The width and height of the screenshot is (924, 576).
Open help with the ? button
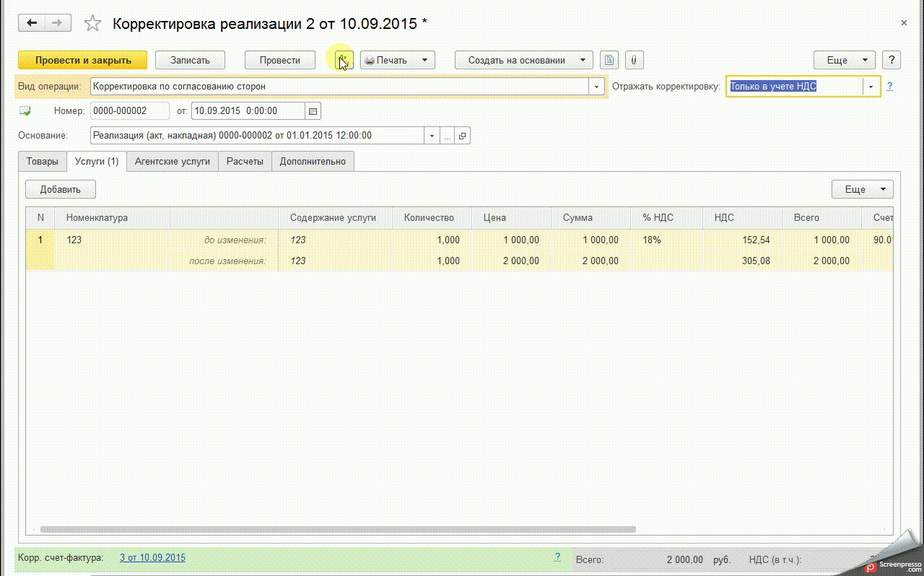[892, 60]
